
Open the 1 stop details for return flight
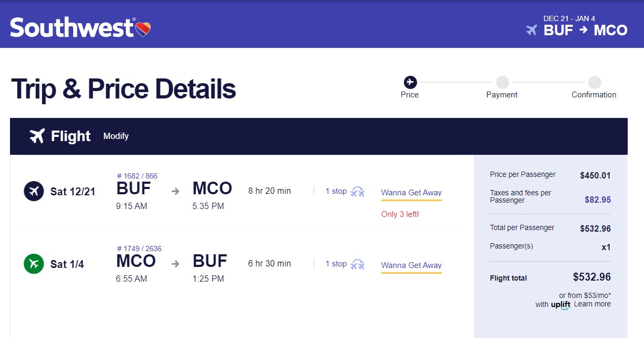336,264
